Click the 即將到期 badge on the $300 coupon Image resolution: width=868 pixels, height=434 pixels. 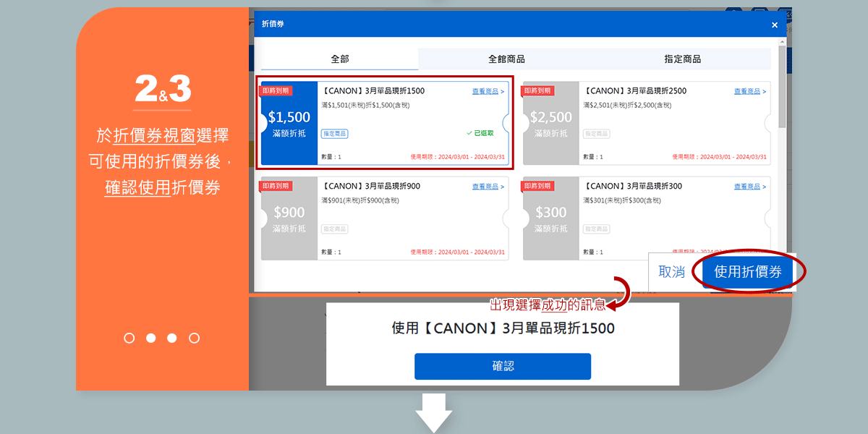point(537,186)
